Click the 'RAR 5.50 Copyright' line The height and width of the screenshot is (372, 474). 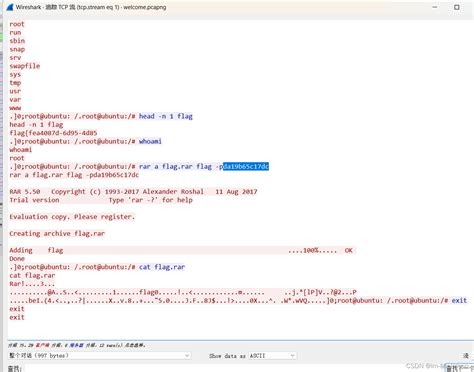(x=133, y=192)
